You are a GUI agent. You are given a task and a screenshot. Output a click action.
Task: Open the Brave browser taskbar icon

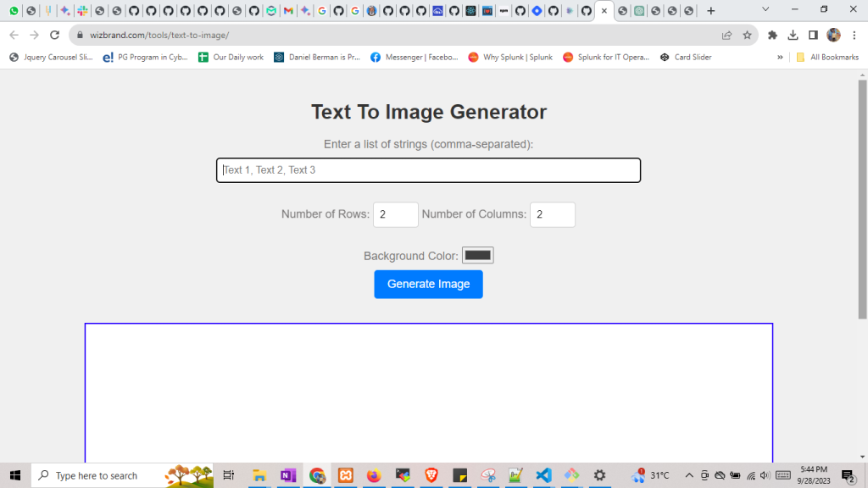pos(431,475)
